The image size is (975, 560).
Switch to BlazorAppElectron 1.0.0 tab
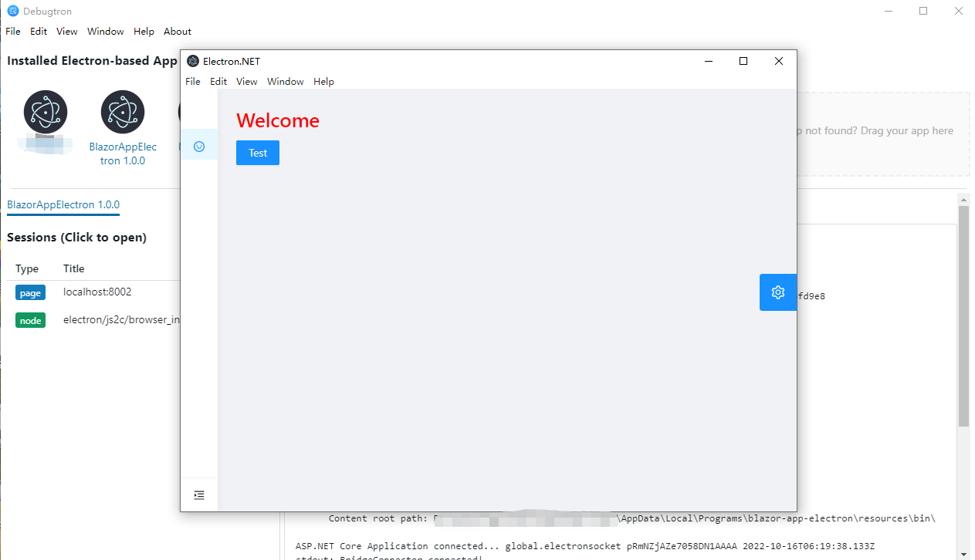63,205
